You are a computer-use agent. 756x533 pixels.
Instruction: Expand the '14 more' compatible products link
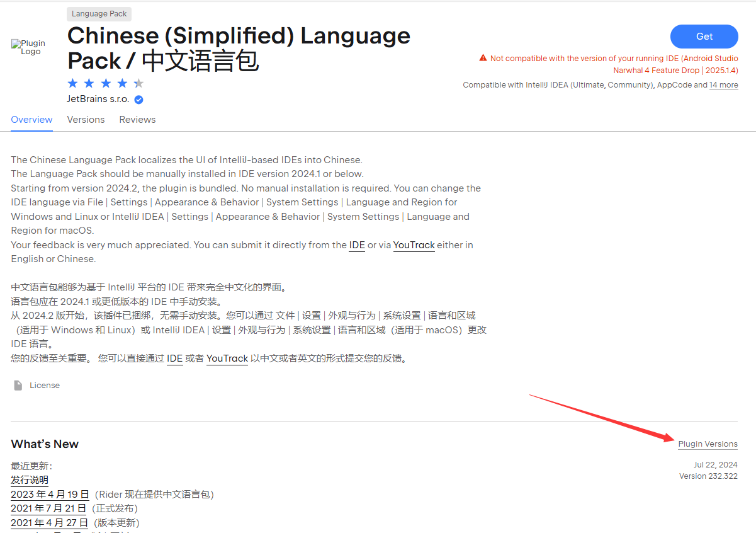click(x=724, y=85)
